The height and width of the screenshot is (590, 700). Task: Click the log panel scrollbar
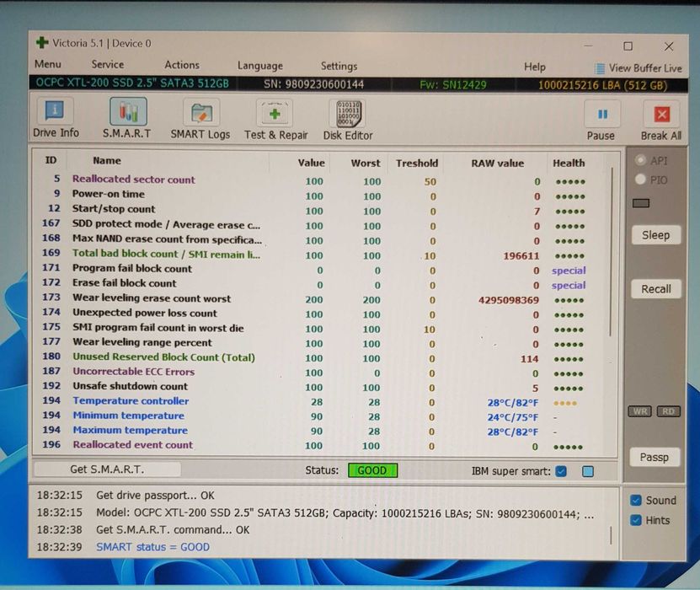(612, 535)
